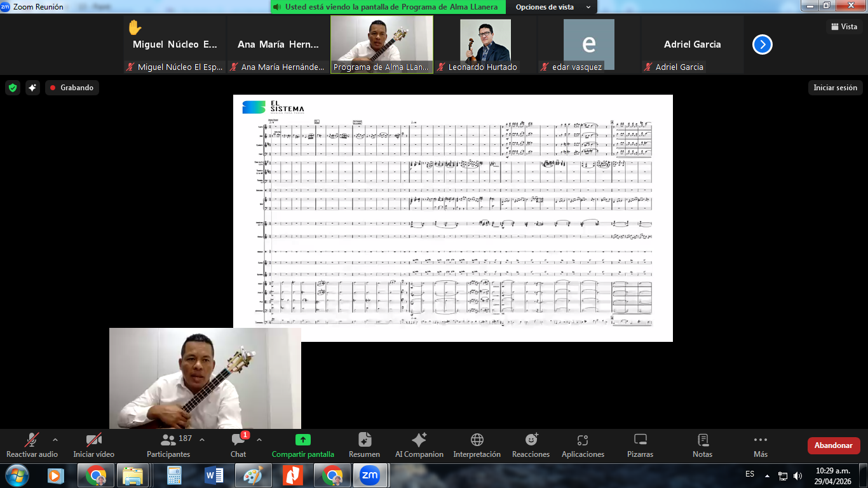Open the Chat panel

[x=238, y=445]
